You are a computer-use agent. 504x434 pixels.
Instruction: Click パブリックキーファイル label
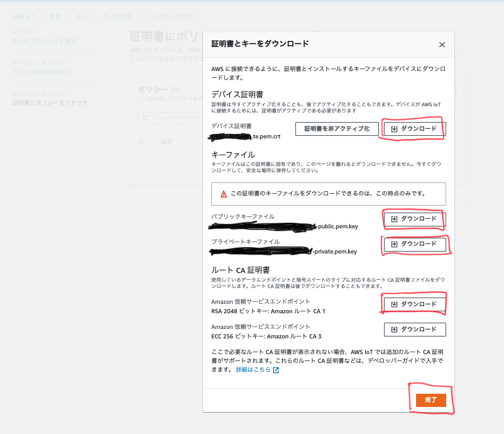click(x=243, y=216)
